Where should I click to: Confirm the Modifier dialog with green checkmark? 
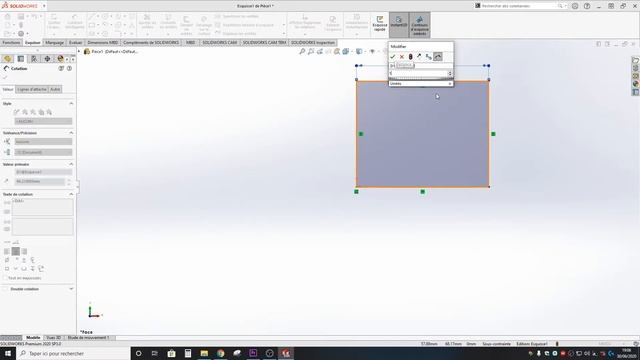[393, 57]
